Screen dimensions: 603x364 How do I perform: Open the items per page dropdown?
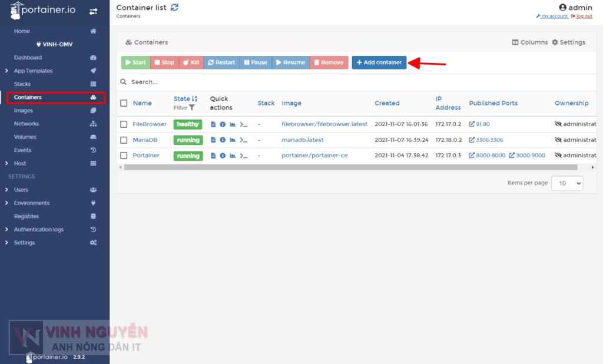coord(566,183)
